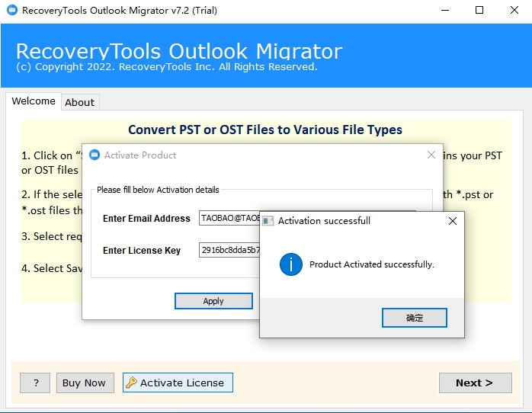Focus the Enter Email Address field

tap(229, 218)
